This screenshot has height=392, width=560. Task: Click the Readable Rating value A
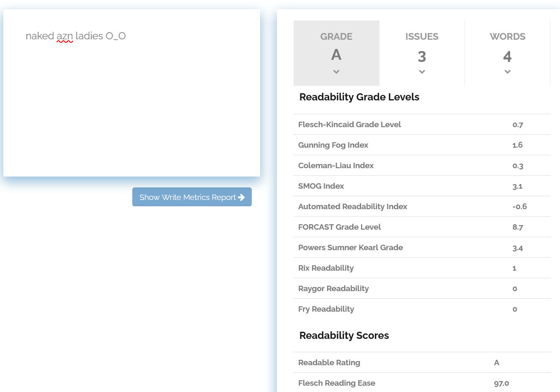(x=497, y=363)
